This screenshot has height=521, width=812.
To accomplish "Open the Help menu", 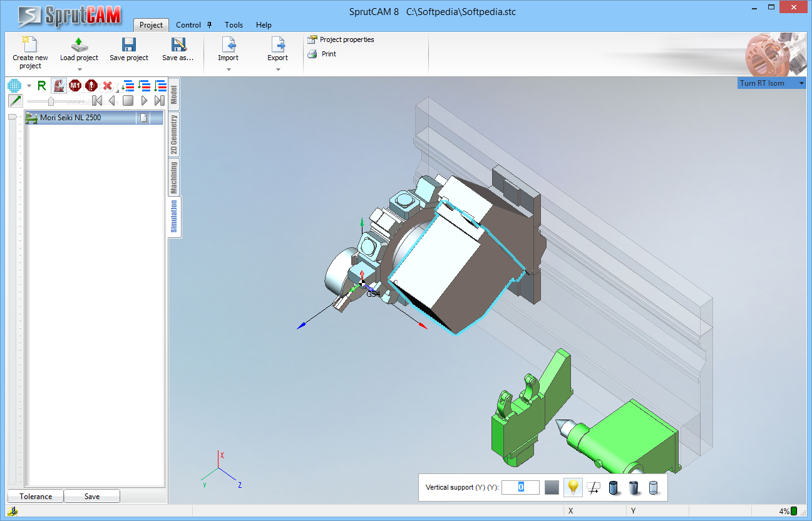I will click(264, 25).
